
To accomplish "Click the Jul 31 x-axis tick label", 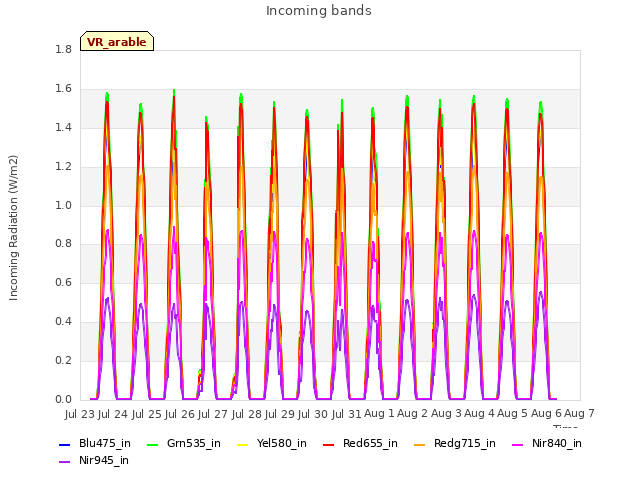I will tap(346, 414).
